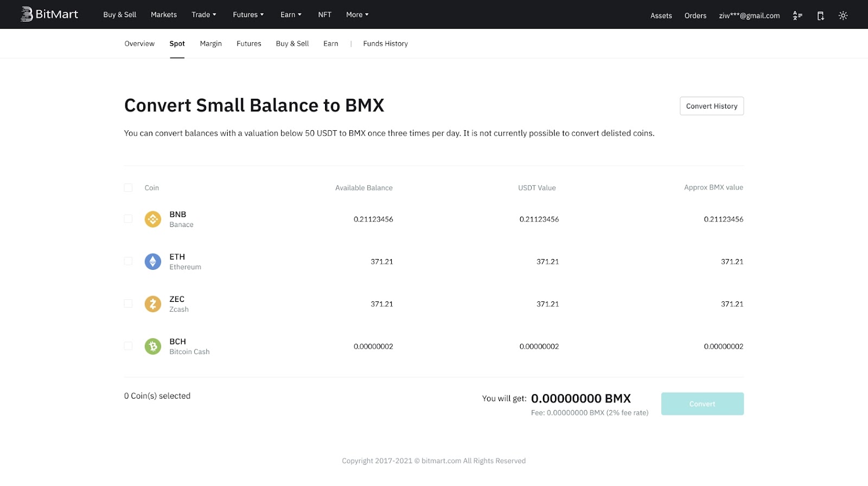Open Assets in the header

click(x=661, y=16)
